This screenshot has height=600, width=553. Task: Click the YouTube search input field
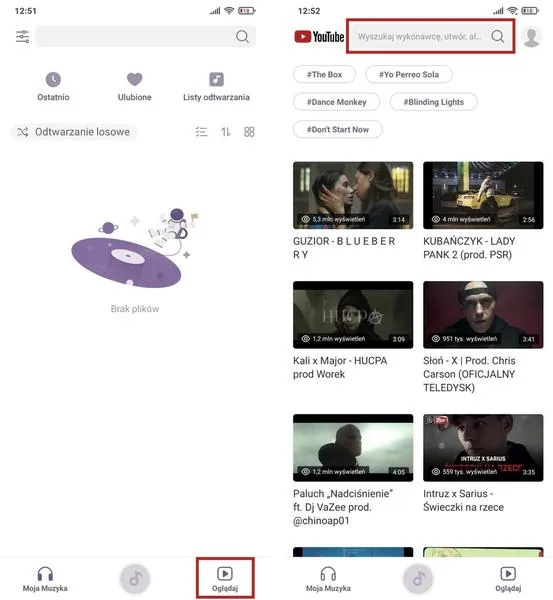[x=431, y=36]
